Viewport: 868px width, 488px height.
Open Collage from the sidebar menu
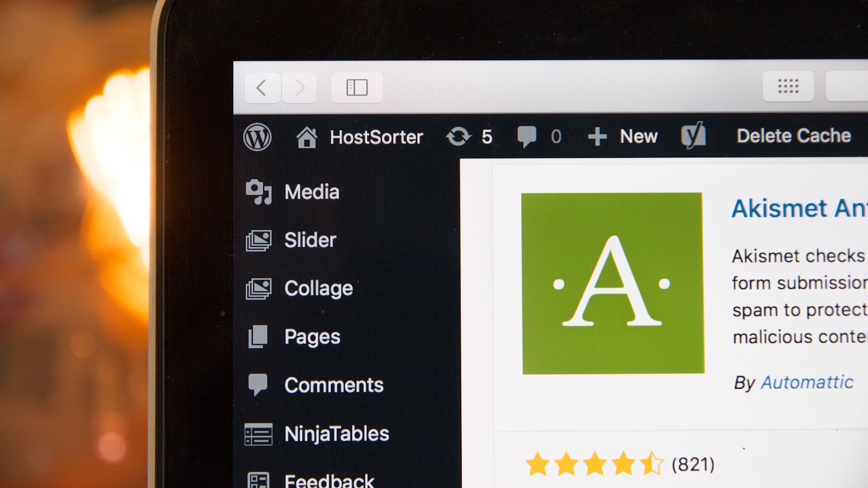[x=318, y=288]
